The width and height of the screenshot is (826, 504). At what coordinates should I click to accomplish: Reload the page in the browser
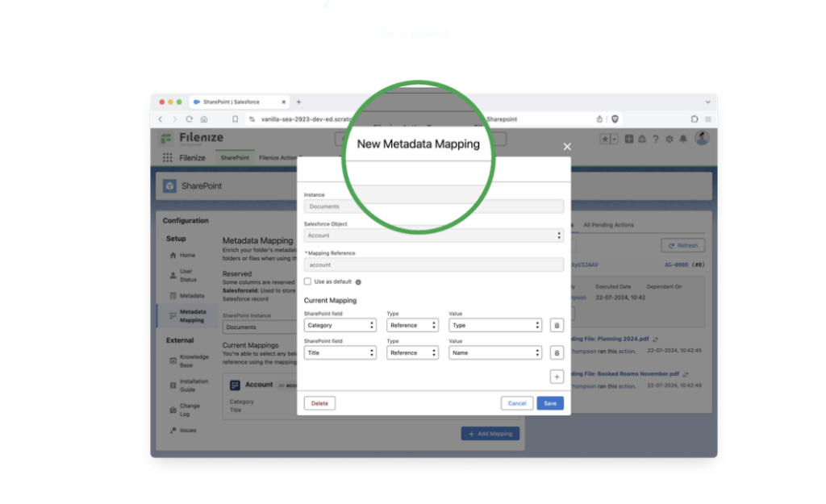click(189, 119)
